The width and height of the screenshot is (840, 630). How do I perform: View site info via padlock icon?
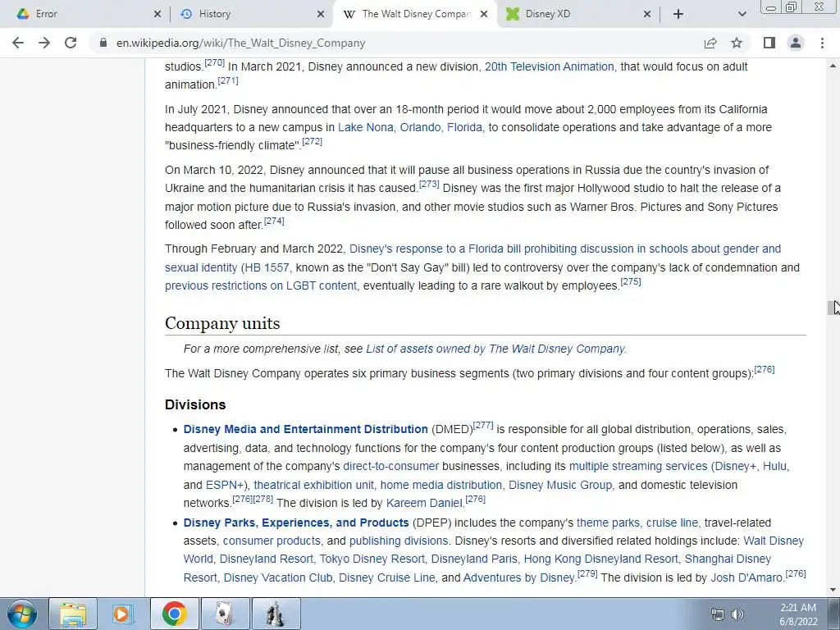click(x=103, y=43)
